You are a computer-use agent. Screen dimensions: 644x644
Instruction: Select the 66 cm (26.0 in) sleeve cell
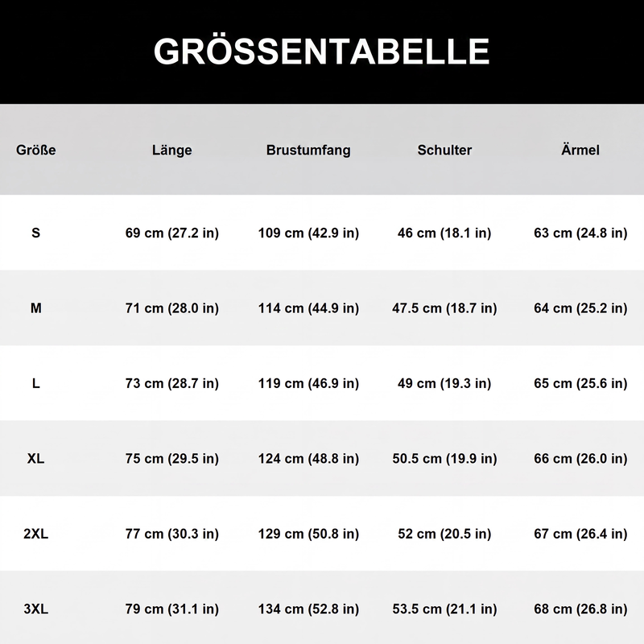pyautogui.click(x=580, y=458)
